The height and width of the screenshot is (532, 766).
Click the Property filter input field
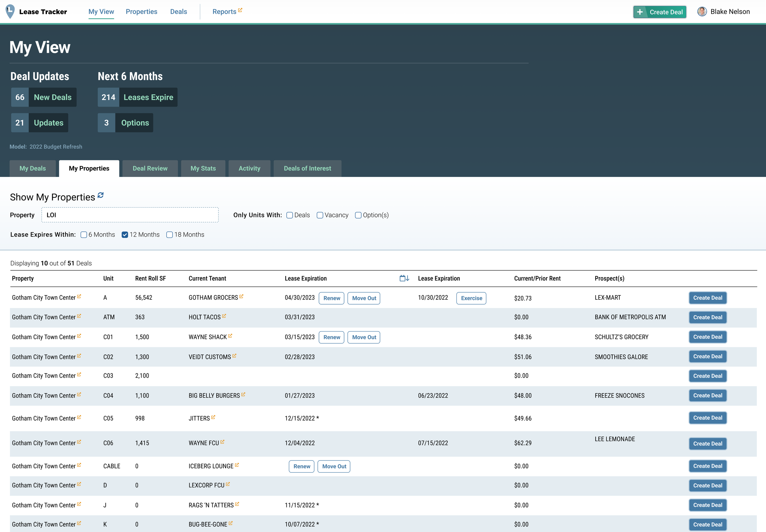pos(130,215)
